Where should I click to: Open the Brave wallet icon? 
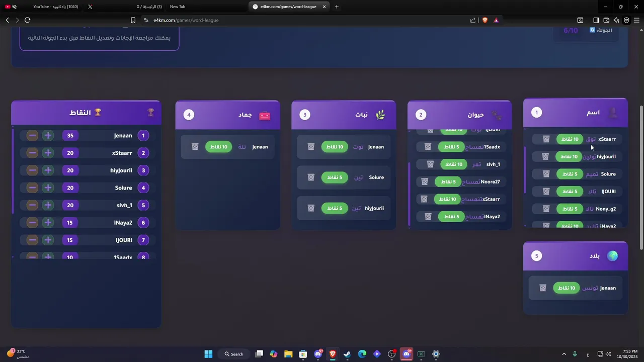[x=606, y=20]
